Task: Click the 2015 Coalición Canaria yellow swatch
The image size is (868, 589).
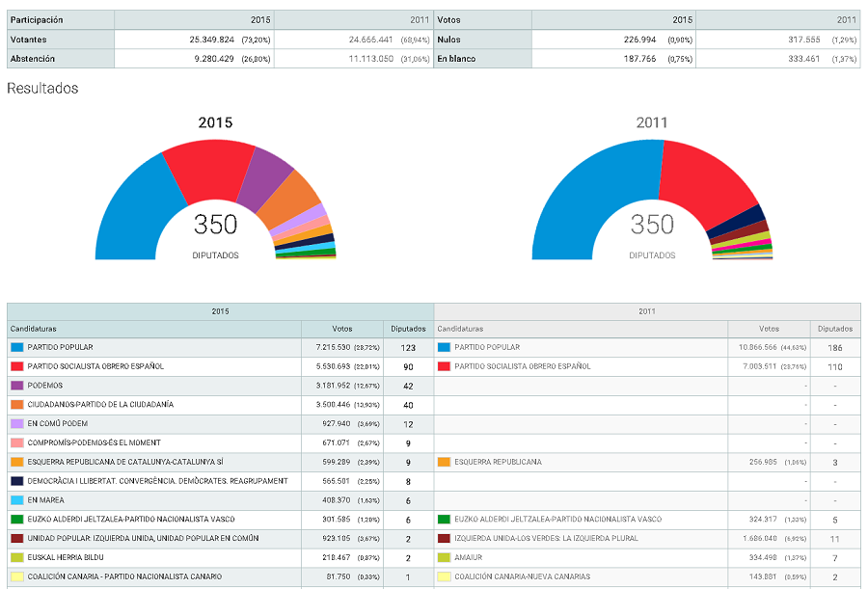Action: point(17,576)
